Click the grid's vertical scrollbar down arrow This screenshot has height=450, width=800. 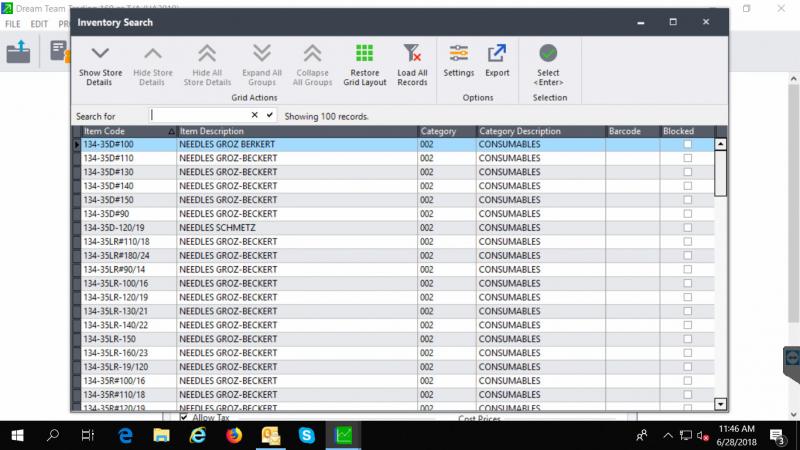click(x=721, y=403)
